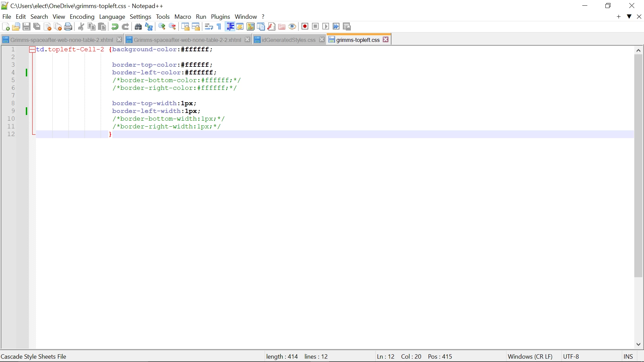Switch to the idGeneratedStyles.css tab
This screenshot has height=362, width=644.
click(x=288, y=40)
